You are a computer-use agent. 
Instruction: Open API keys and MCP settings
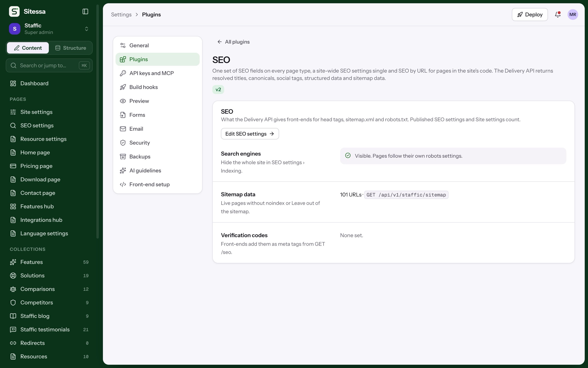(158, 73)
